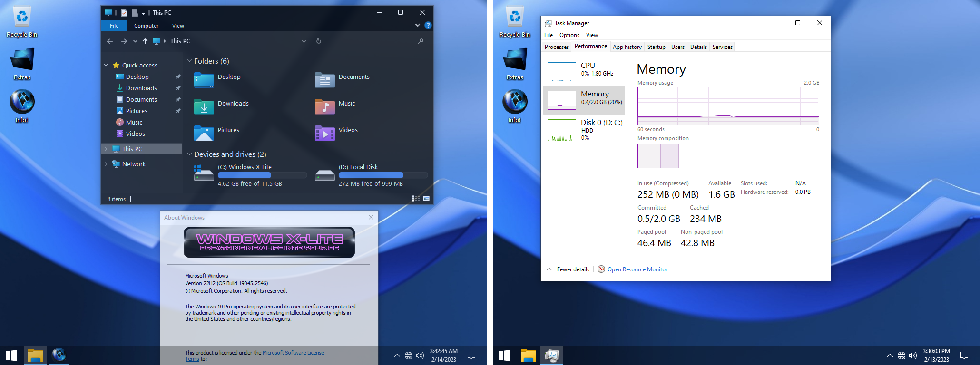This screenshot has height=365, width=980.
Task: Switch to the App history tab
Action: point(627,47)
